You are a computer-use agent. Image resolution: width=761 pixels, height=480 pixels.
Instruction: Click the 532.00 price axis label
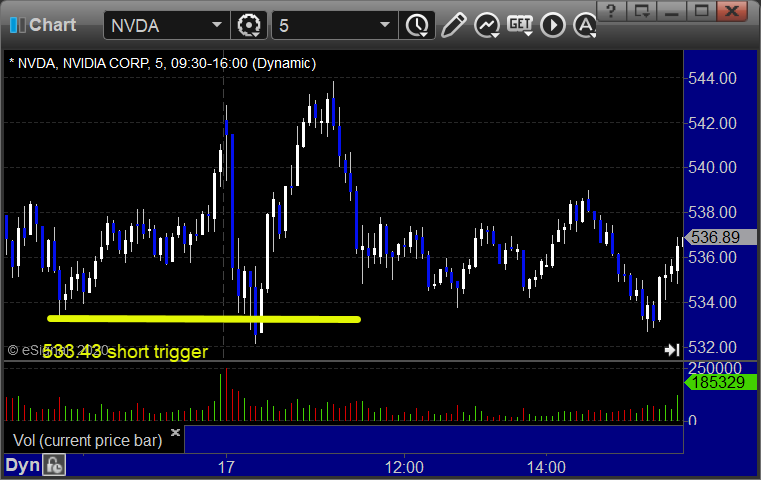click(712, 348)
